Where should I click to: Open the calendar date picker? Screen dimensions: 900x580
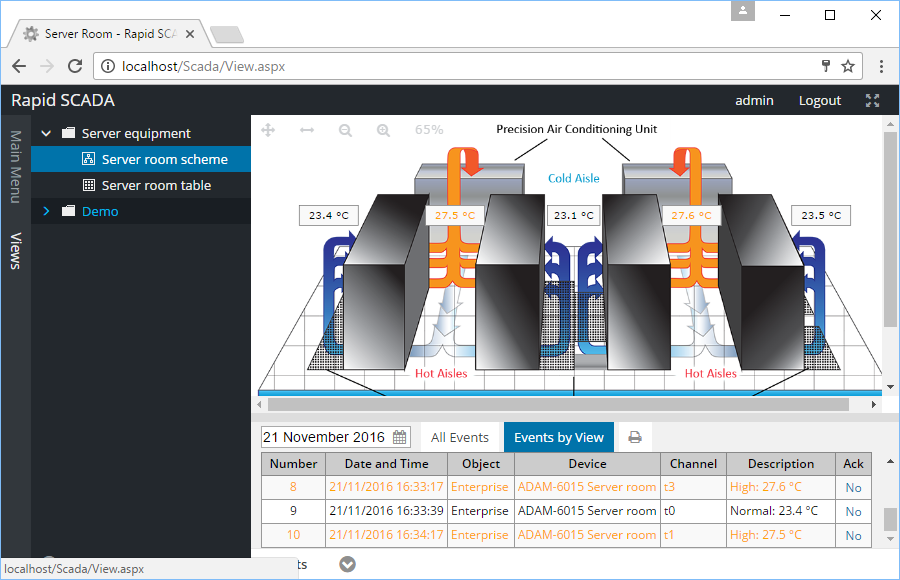click(x=397, y=437)
